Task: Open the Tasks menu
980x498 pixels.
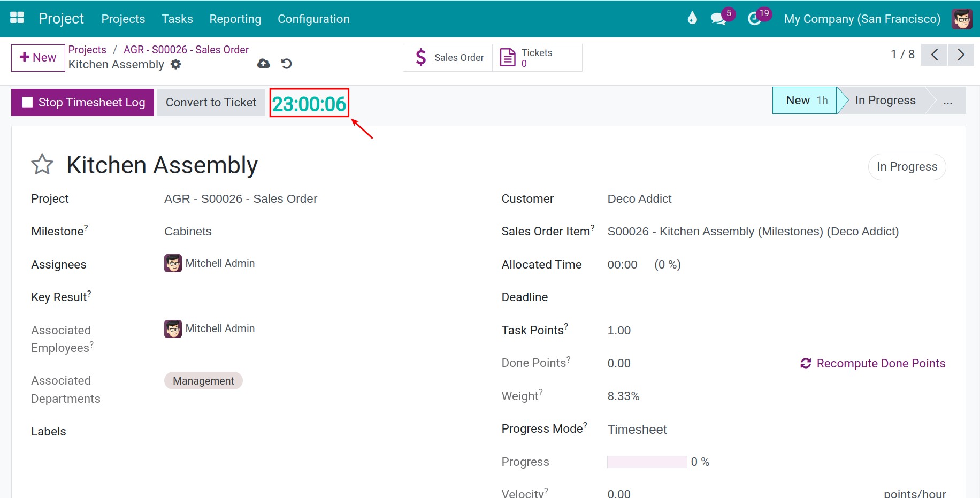Action: (x=177, y=19)
